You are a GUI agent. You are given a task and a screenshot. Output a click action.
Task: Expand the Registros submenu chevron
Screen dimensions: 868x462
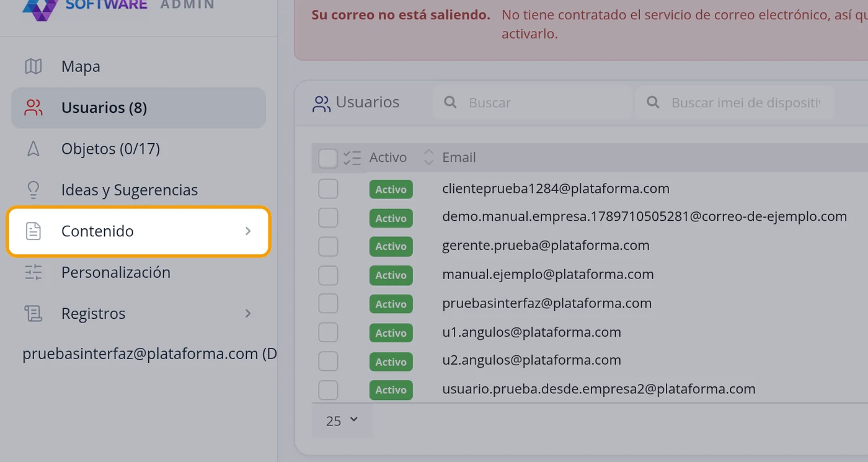(x=247, y=313)
